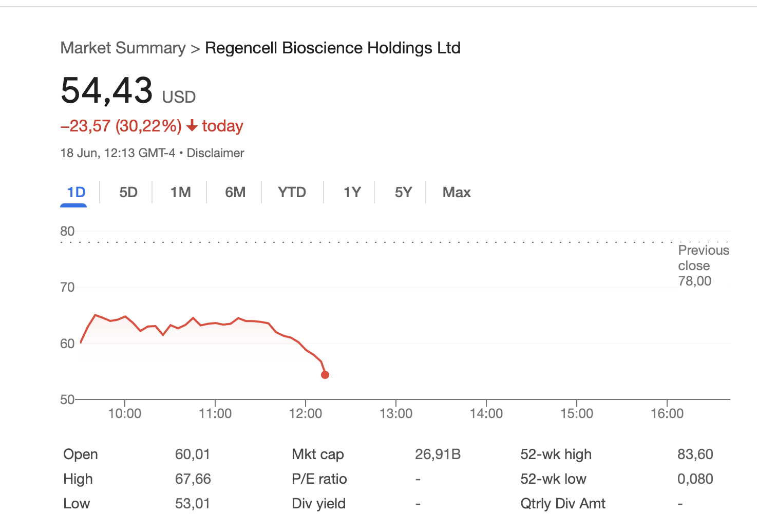Switch chart to 1M range
757x532 pixels.
click(180, 193)
